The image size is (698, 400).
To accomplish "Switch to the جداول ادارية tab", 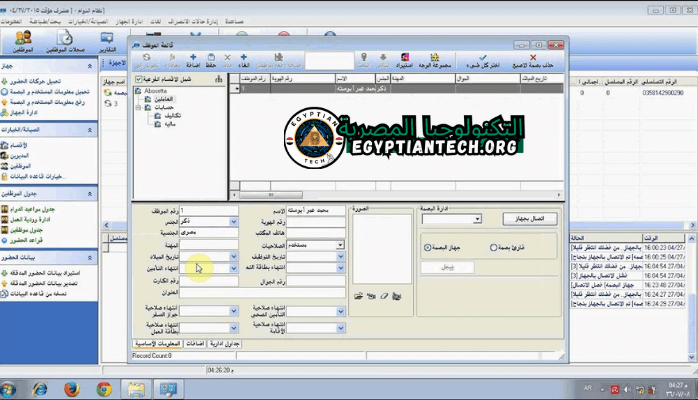I will pyautogui.click(x=225, y=344).
